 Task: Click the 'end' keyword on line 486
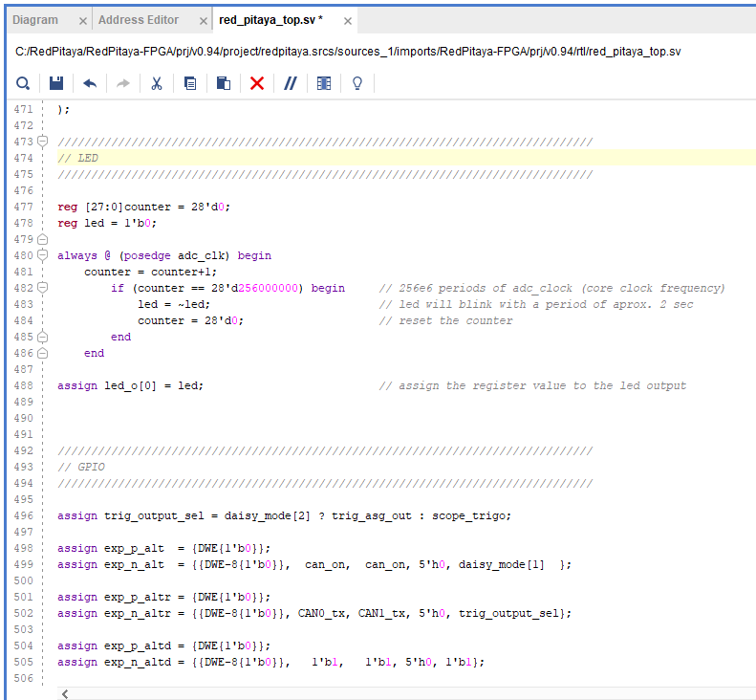point(94,353)
